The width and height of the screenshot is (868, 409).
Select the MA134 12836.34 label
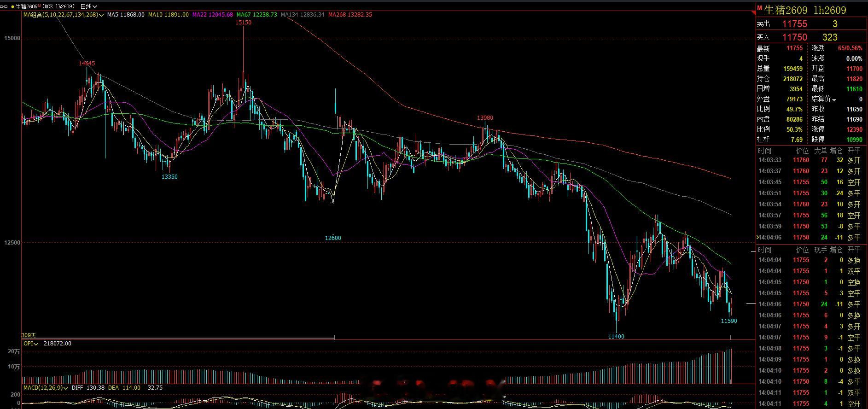pyautogui.click(x=303, y=15)
